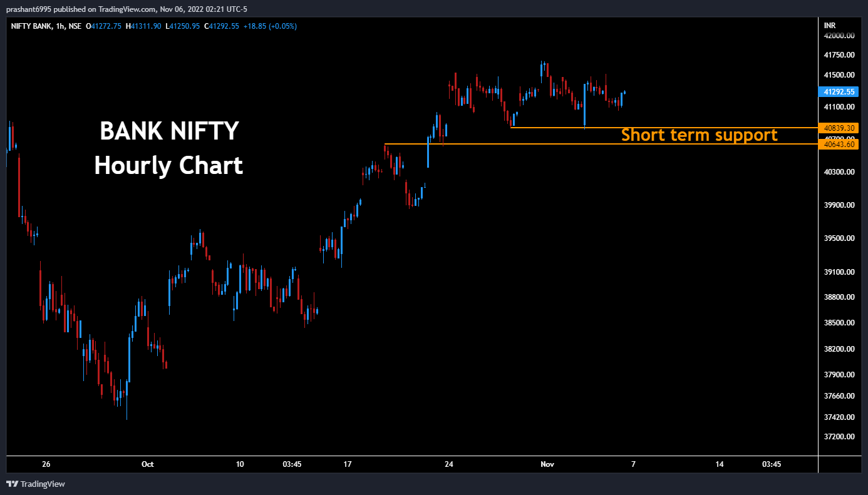
Task: Click the current price tag 41292.55
Action: pos(839,92)
